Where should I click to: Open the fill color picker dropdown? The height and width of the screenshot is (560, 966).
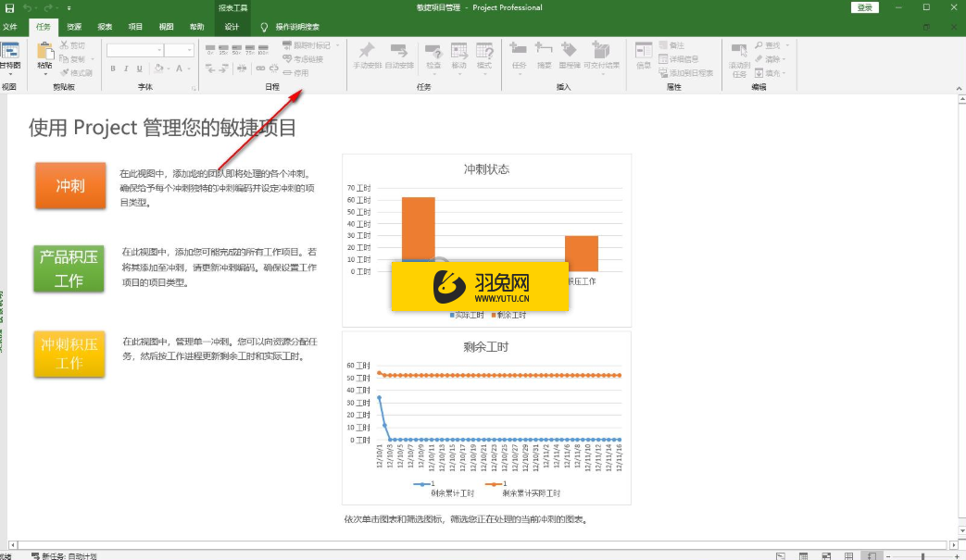point(167,68)
